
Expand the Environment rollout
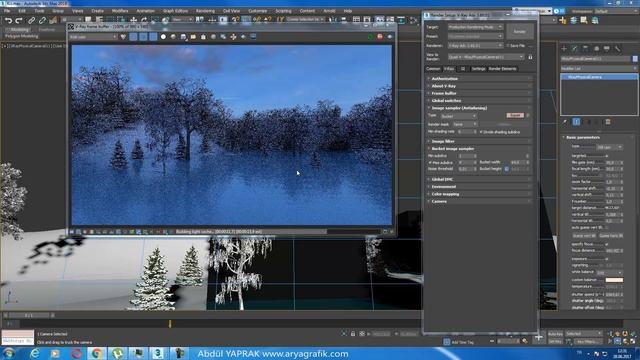[479, 187]
